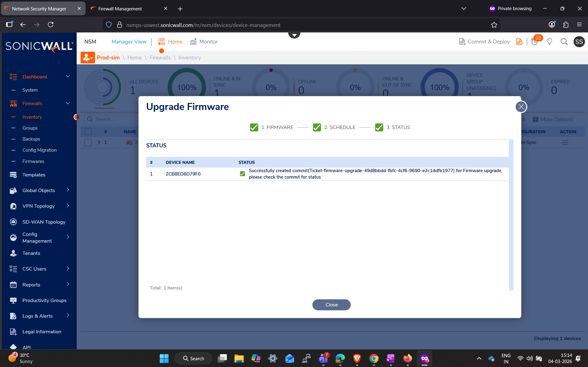Click the Prod-sim tenant switcher icon
Screen dimensions: 588x367
[x=88, y=58]
